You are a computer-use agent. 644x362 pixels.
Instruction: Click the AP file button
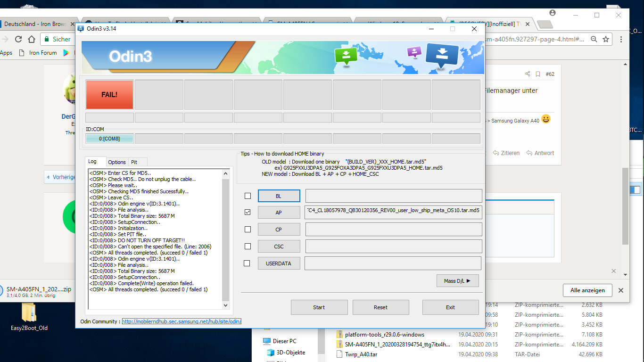(x=279, y=213)
